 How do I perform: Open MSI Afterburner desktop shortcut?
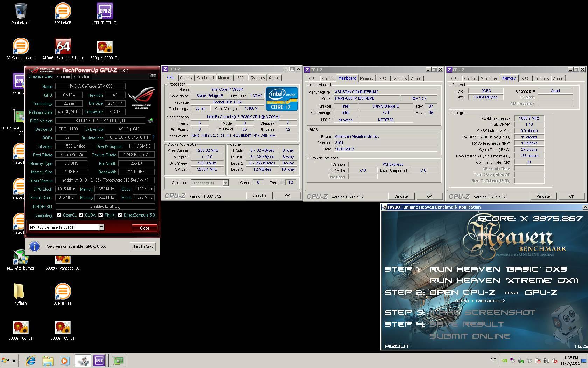tap(21, 259)
